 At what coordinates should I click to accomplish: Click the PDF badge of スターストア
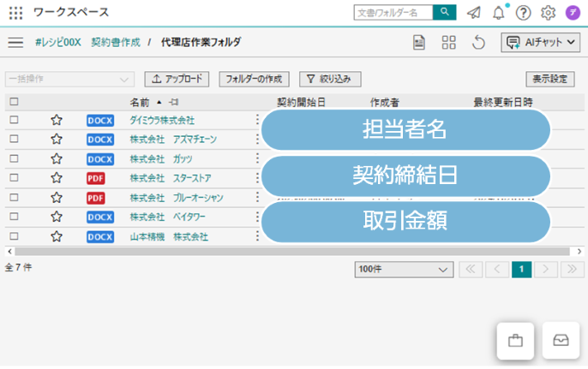[x=96, y=178]
